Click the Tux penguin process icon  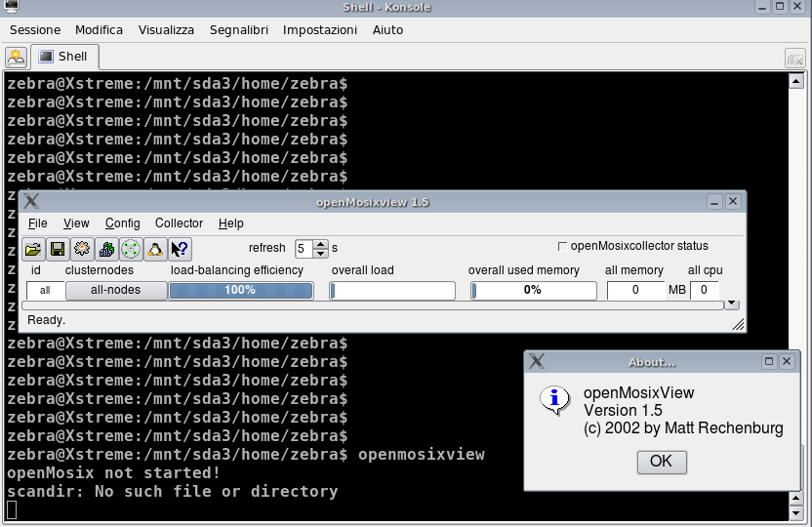click(155, 250)
